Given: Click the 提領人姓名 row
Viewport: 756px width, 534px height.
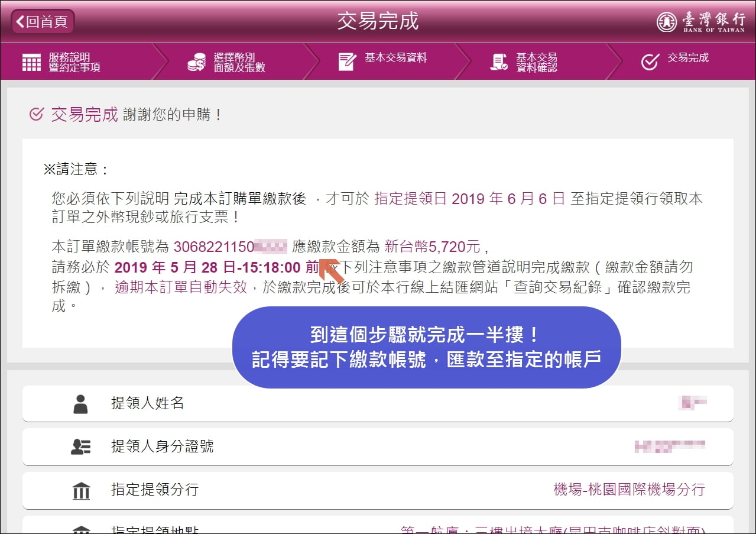Looking at the screenshot, I should (378, 404).
